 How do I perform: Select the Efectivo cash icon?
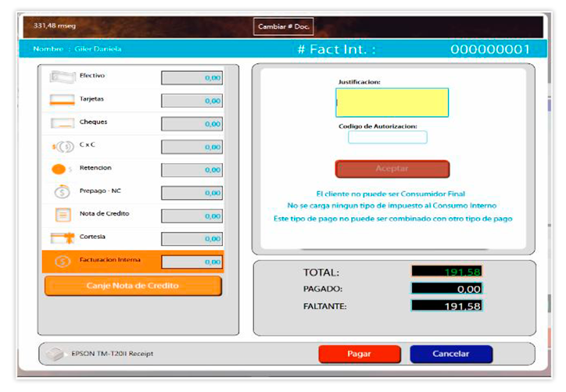click(61, 77)
